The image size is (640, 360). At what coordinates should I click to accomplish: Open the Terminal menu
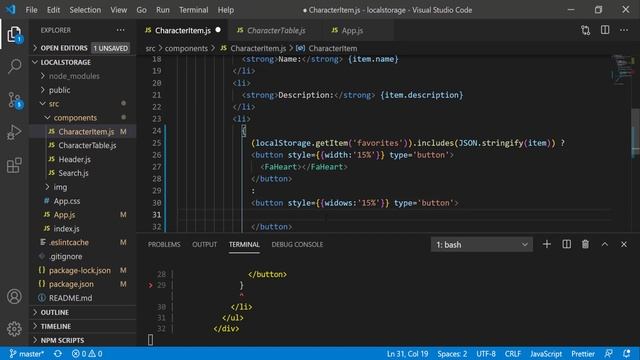click(x=193, y=10)
